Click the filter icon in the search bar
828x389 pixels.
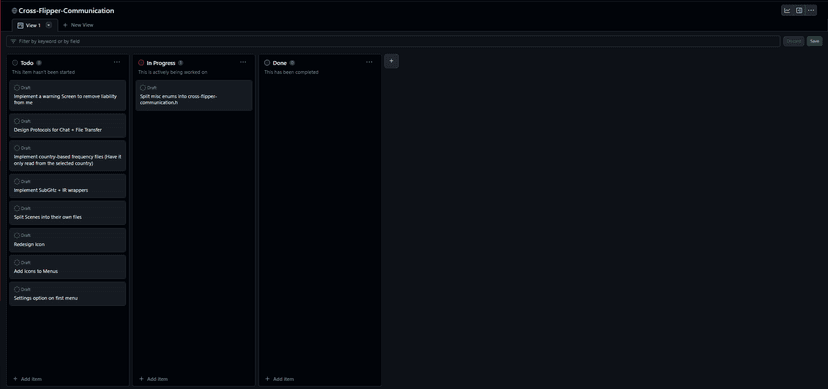[x=13, y=41]
